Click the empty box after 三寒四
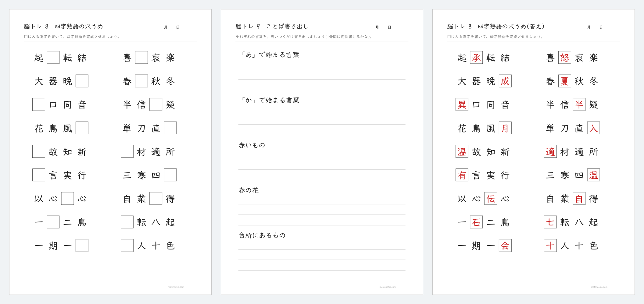This screenshot has height=304, width=644. click(x=170, y=175)
